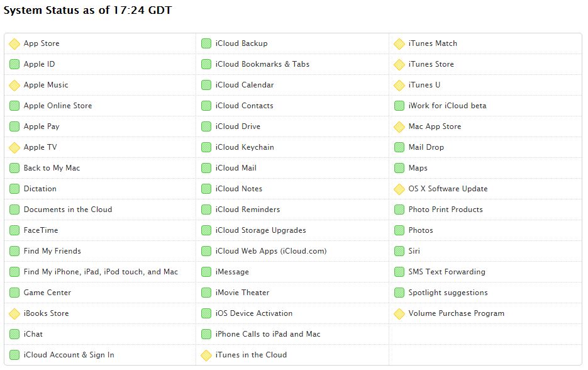Click the System Status heading text
Image resolution: width=588 pixels, height=370 pixels.
coord(88,10)
